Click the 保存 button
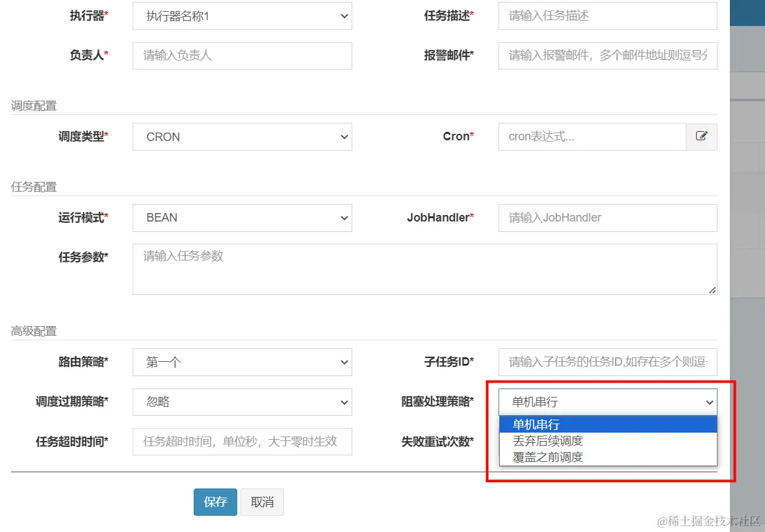Image resolution: width=765 pixels, height=532 pixels. tap(215, 501)
